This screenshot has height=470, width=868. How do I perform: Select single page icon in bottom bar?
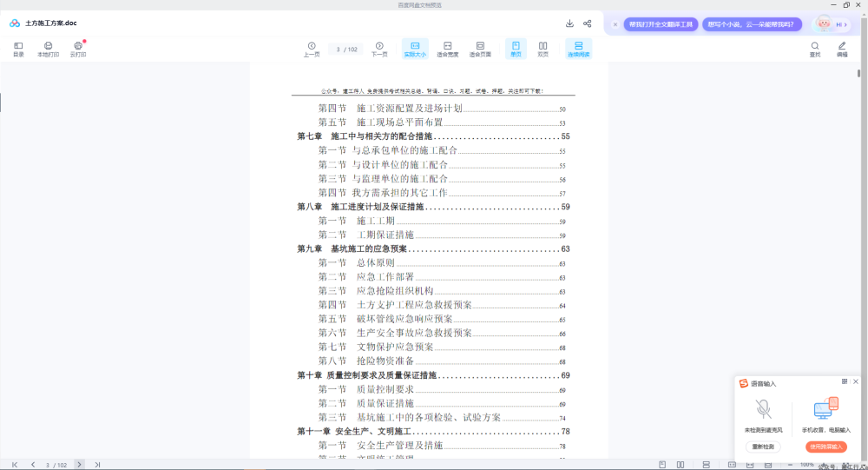click(662, 465)
